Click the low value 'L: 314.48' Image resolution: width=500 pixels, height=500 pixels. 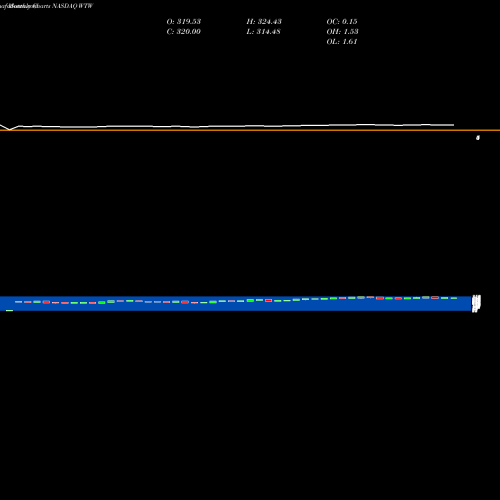click(x=263, y=31)
